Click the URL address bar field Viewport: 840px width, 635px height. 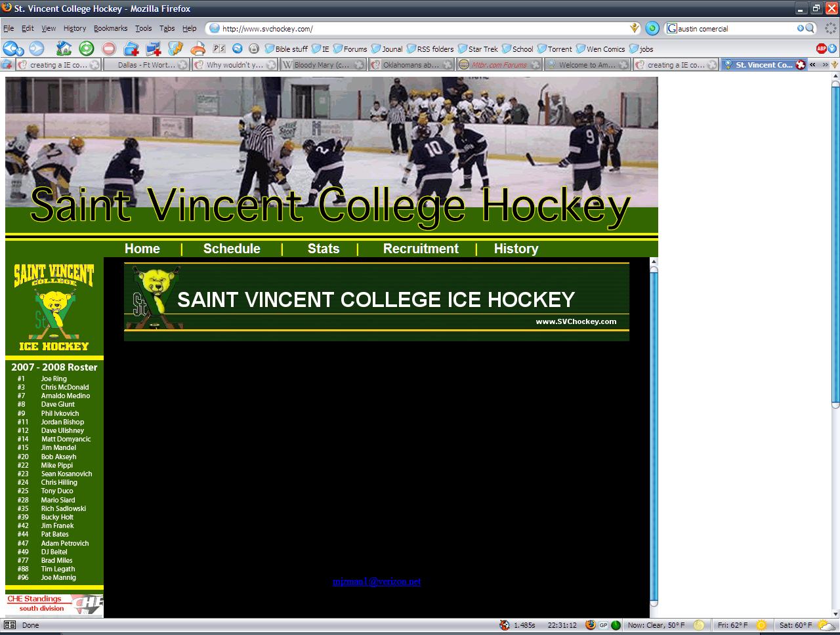pos(425,28)
